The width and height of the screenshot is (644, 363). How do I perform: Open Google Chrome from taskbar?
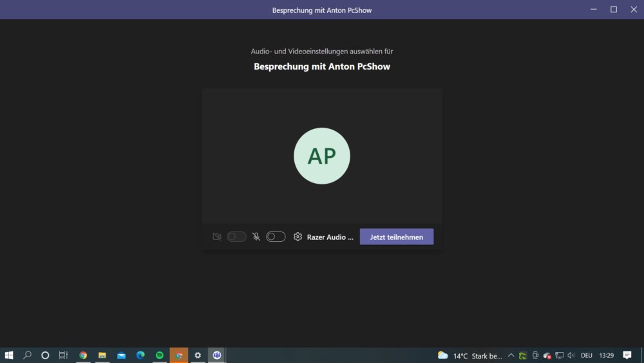pyautogui.click(x=83, y=355)
